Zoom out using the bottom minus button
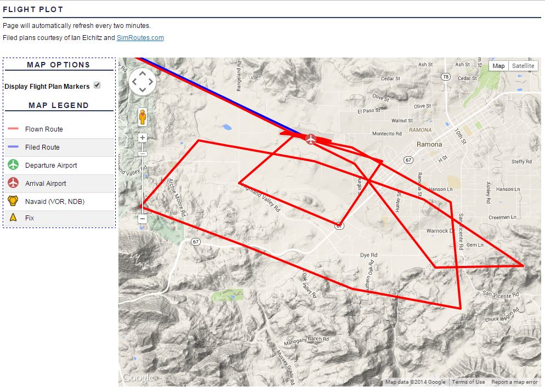Image resolution: width=545 pixels, height=392 pixels. pos(143,218)
